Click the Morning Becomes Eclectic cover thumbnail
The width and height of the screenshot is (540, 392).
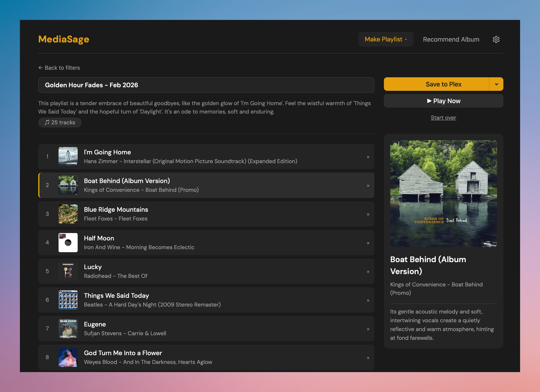68,242
